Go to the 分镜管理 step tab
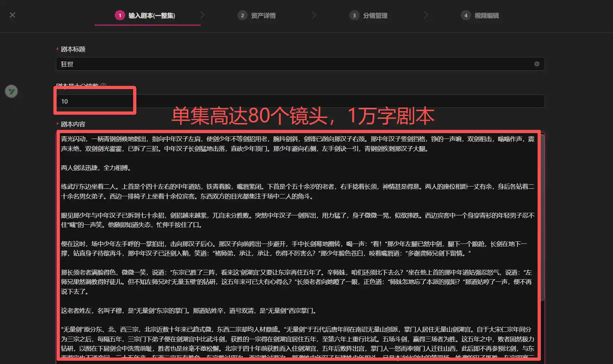The image size is (613, 364). point(375,16)
